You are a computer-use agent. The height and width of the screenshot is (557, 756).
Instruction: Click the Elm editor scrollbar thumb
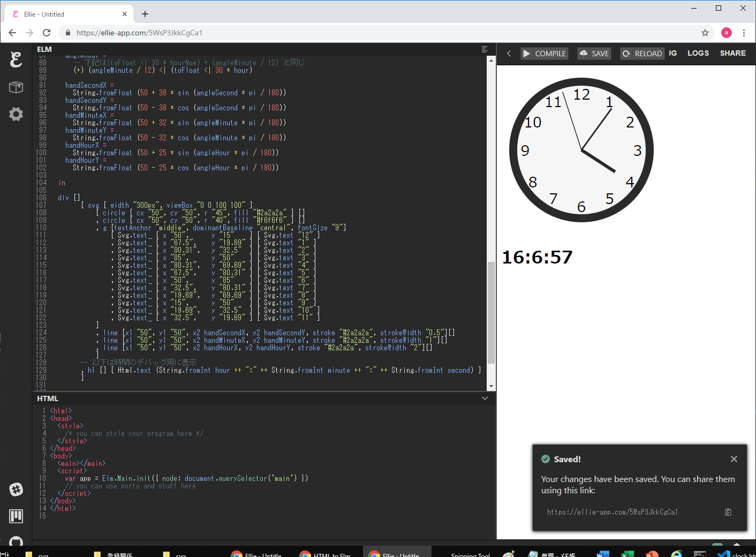pos(491,313)
